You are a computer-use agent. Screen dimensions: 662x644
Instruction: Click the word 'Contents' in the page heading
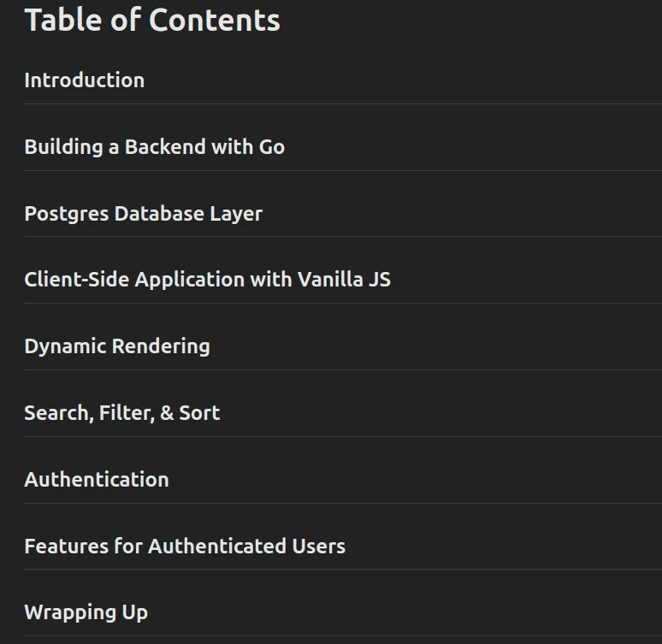pyautogui.click(x=215, y=20)
